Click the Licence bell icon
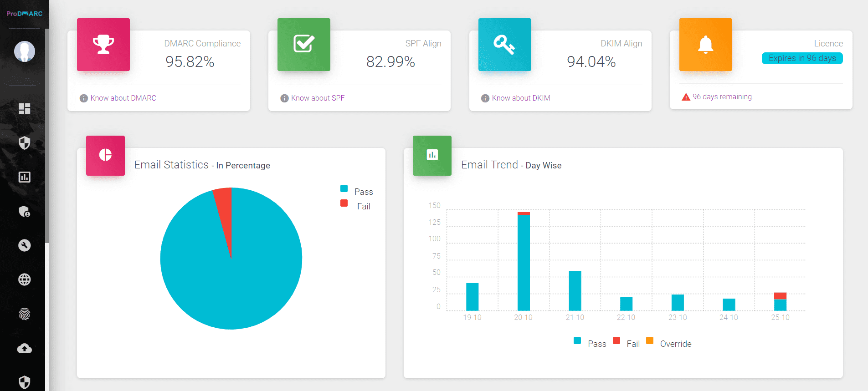The height and width of the screenshot is (391, 868). [705, 45]
